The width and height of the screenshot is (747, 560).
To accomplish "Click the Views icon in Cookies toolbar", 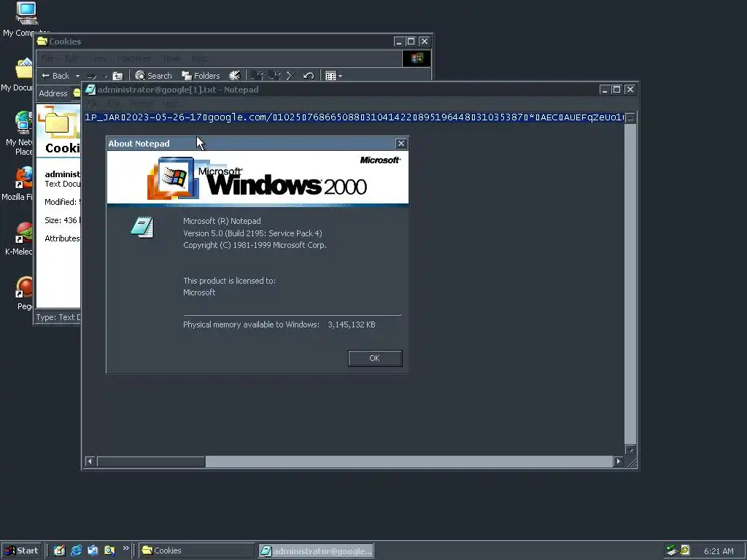I will tap(330, 76).
